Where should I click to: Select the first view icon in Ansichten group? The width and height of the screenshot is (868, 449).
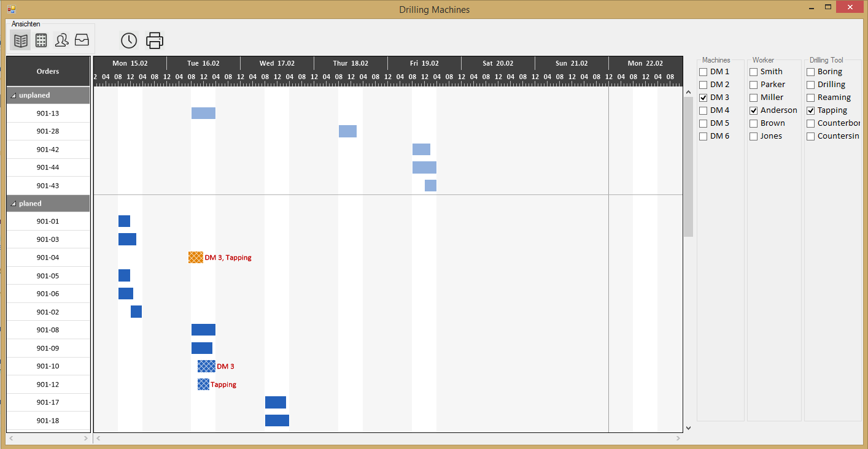(x=20, y=40)
